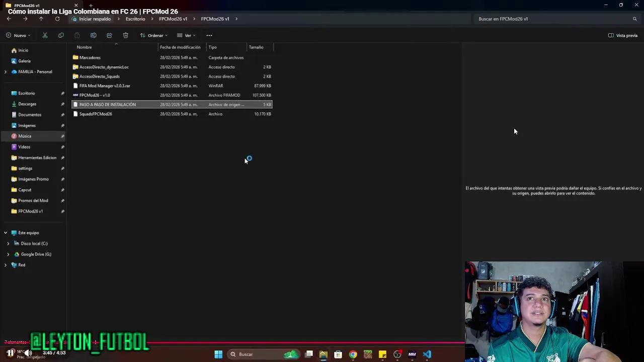Expand Disco local (C:) node

pos(8,243)
